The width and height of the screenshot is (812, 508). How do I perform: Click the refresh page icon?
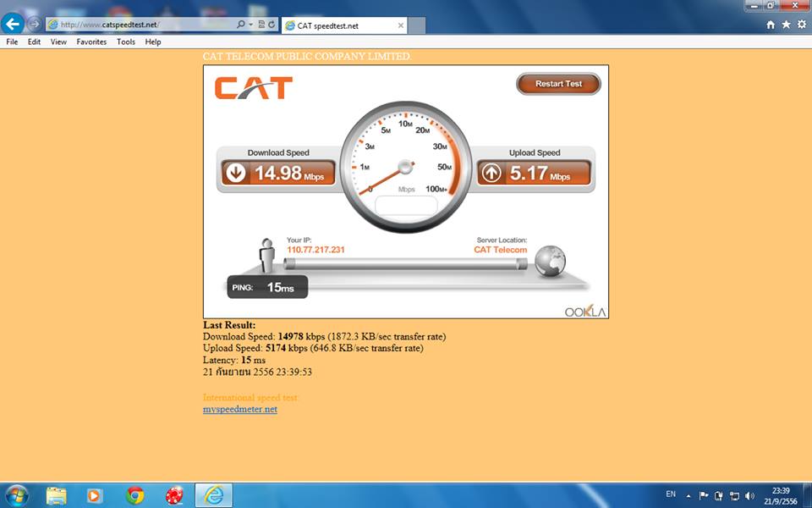click(272, 25)
